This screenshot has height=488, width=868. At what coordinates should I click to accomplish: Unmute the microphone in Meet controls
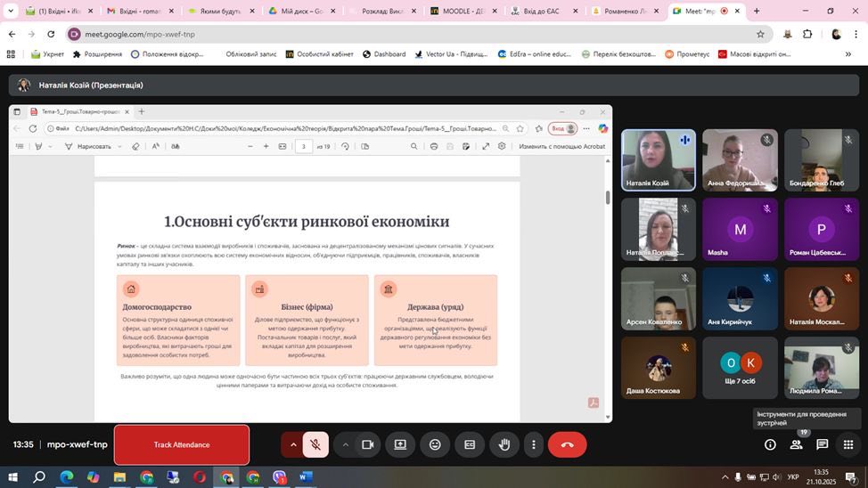315,445
